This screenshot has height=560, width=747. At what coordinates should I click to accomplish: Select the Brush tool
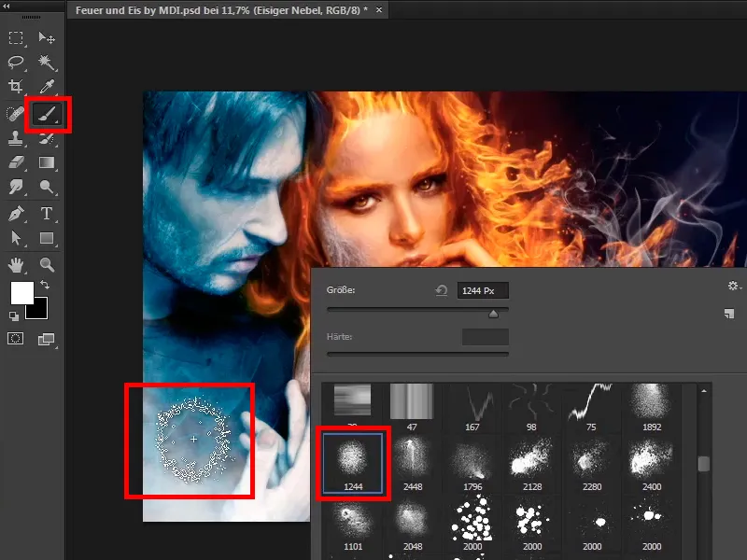pos(47,114)
